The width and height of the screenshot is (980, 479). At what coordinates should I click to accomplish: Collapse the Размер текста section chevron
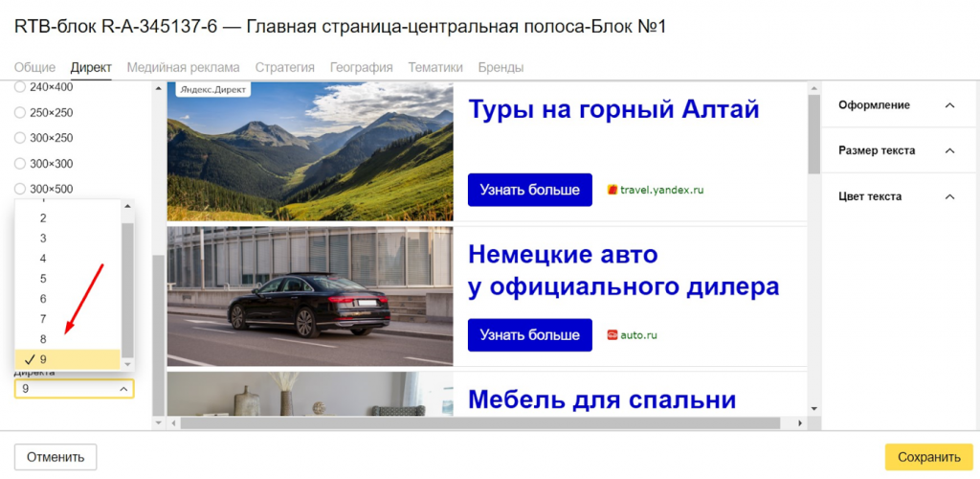tap(950, 150)
